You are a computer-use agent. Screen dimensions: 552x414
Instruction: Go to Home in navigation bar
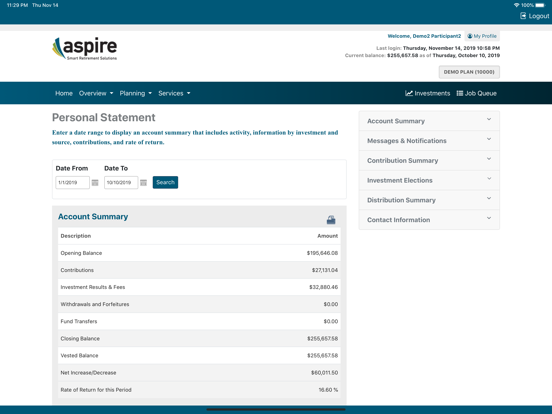point(64,93)
